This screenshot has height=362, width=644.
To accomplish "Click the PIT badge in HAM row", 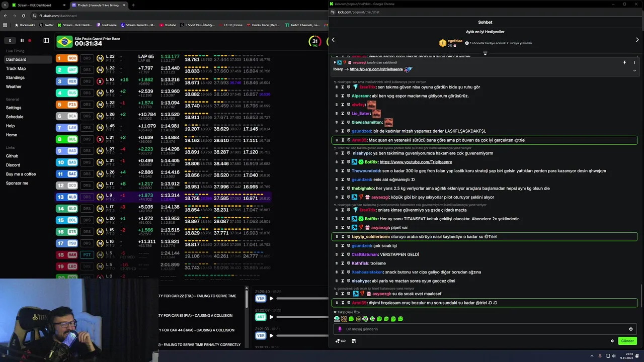I will [87, 255].
